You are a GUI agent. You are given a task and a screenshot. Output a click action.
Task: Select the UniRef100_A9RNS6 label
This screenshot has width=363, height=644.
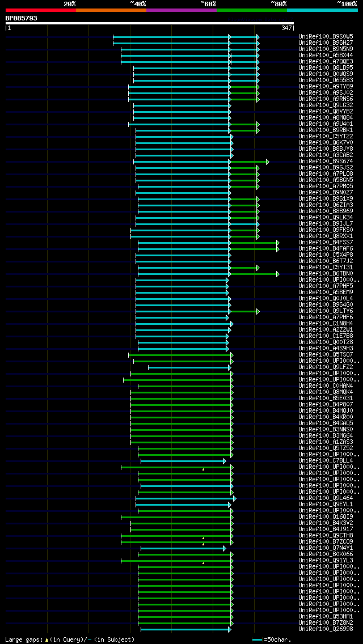tap(326, 99)
